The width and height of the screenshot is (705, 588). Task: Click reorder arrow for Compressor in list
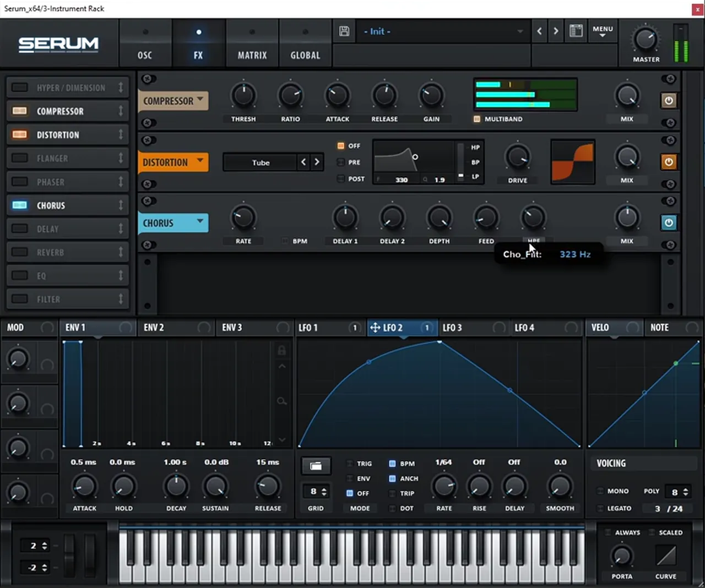121,111
